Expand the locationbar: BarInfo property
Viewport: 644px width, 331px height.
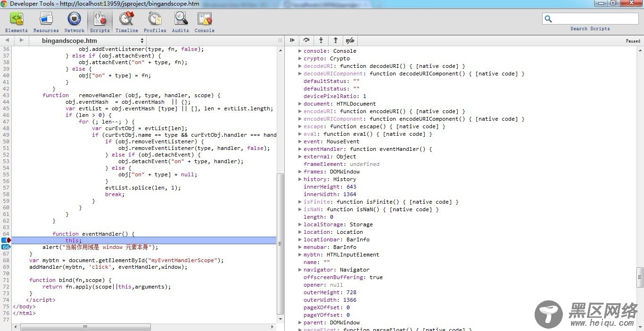click(300, 240)
